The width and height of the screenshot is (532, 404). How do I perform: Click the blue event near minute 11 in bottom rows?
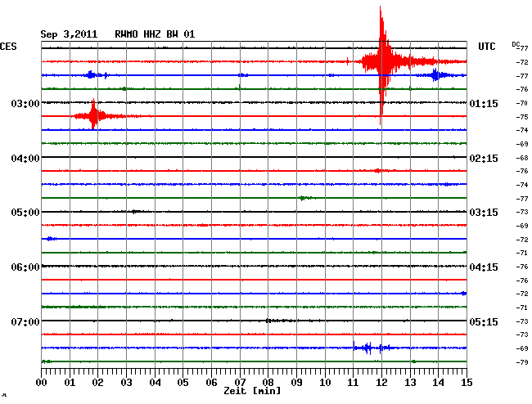click(x=372, y=348)
